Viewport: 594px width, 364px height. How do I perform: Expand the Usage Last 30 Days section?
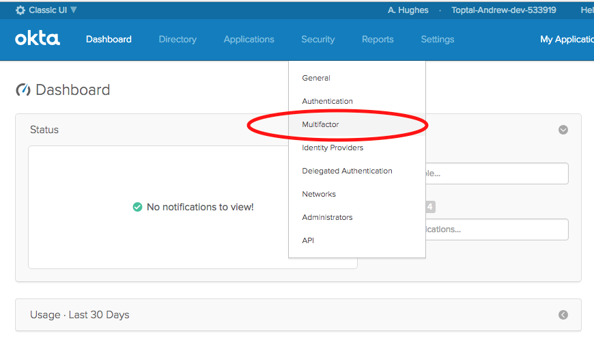click(563, 315)
